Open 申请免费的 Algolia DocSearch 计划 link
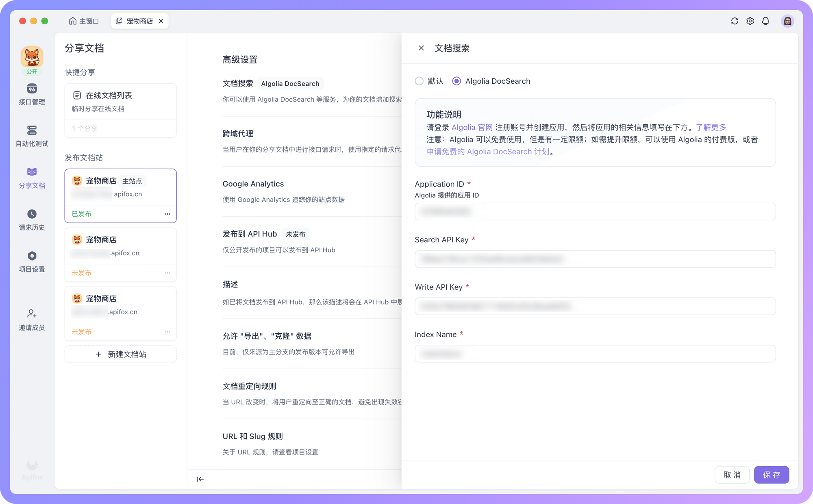Image resolution: width=813 pixels, height=504 pixels. [488, 152]
